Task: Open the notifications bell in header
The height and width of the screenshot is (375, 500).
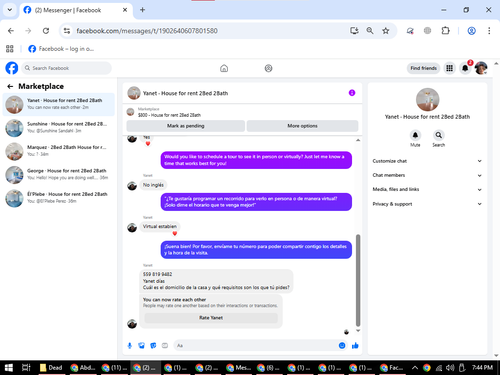Action: [x=465, y=68]
